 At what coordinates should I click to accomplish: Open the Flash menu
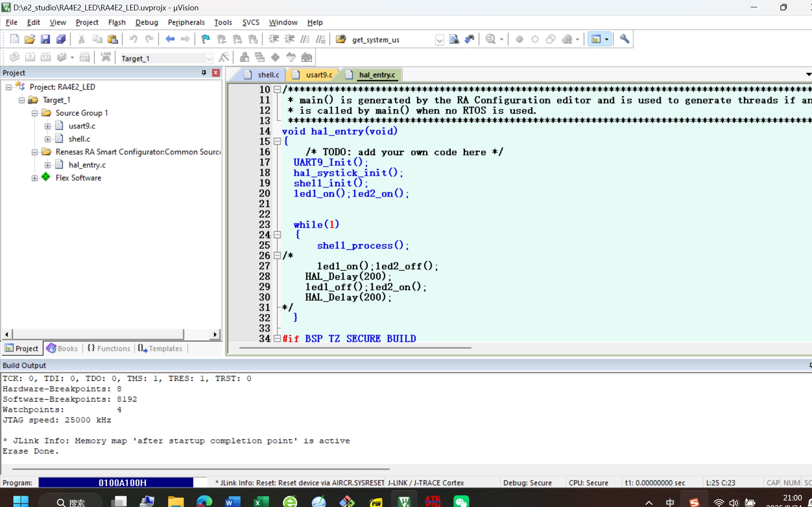(117, 22)
